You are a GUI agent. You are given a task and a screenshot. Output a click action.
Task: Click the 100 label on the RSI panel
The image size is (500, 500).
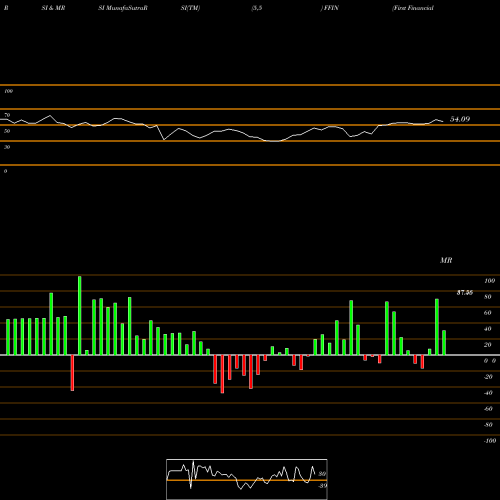8,91
